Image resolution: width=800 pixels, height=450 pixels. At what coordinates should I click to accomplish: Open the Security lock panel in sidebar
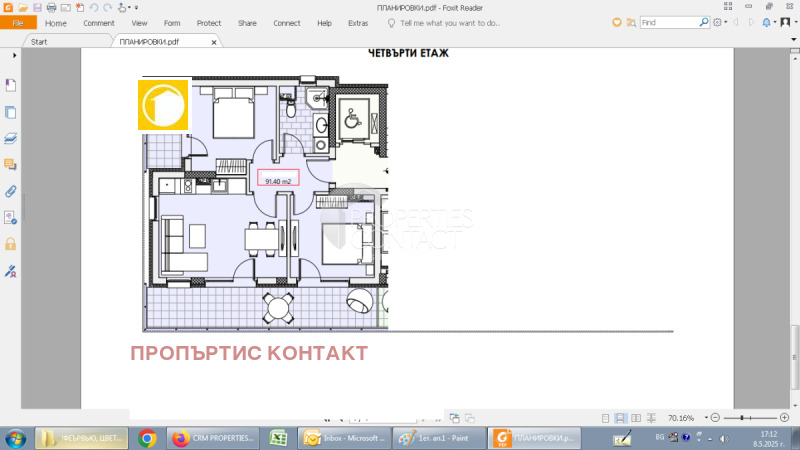click(10, 244)
